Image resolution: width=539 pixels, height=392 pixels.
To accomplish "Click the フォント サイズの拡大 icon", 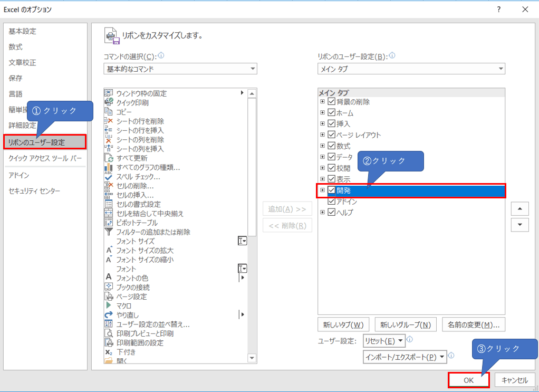I will point(109,250).
